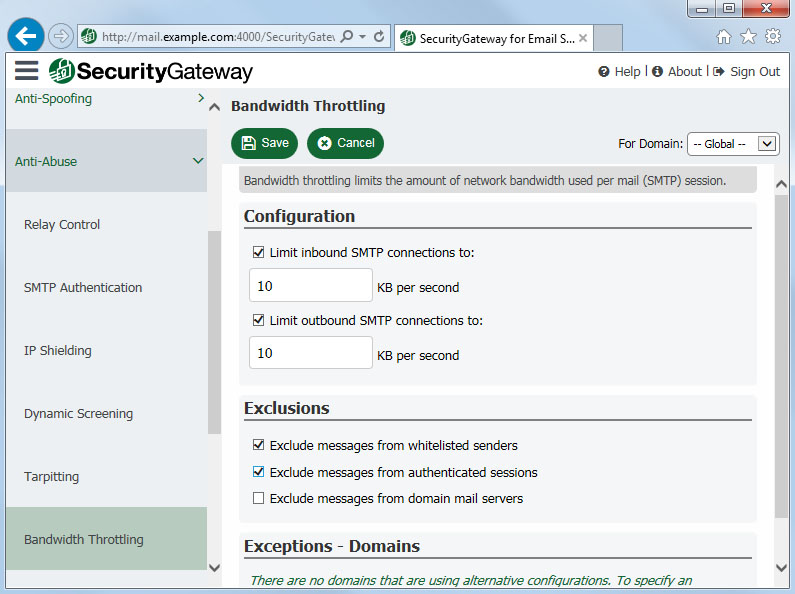Image resolution: width=795 pixels, height=594 pixels.
Task: Toggle Limit outbound SMTP connections checkbox
Action: pos(259,320)
